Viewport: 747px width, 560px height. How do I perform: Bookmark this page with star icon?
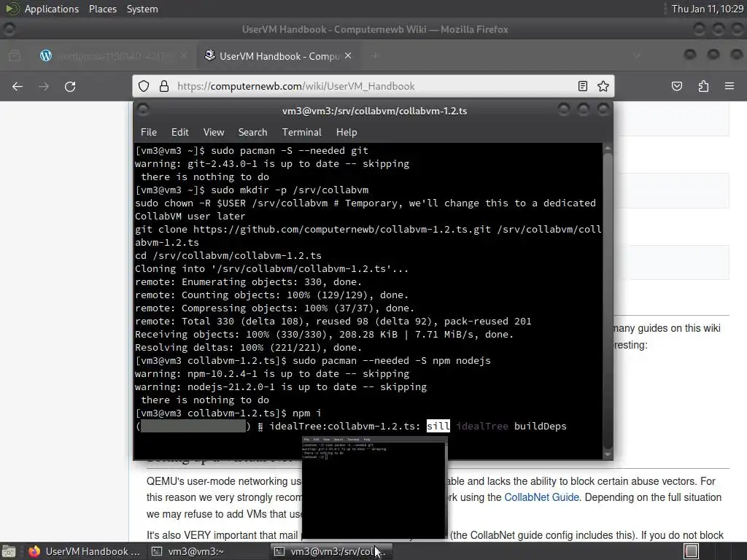tap(603, 86)
